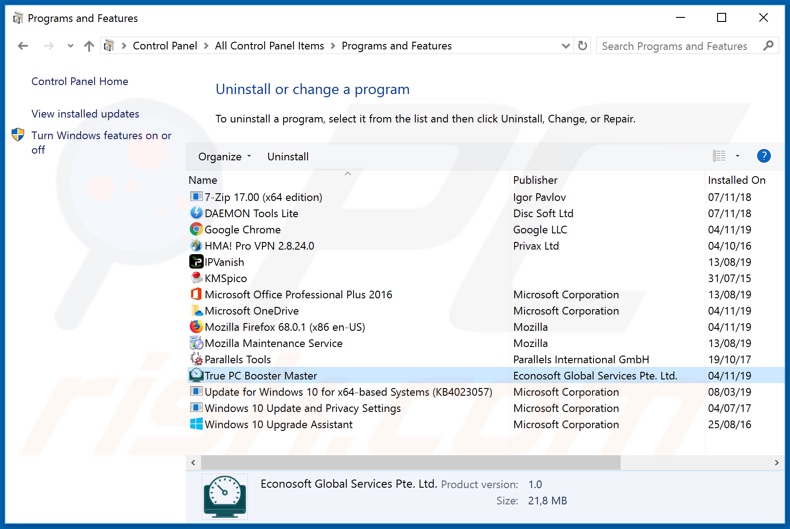Select the Mozilla Maintenance Service entry
This screenshot has width=790, height=529.
click(486, 343)
